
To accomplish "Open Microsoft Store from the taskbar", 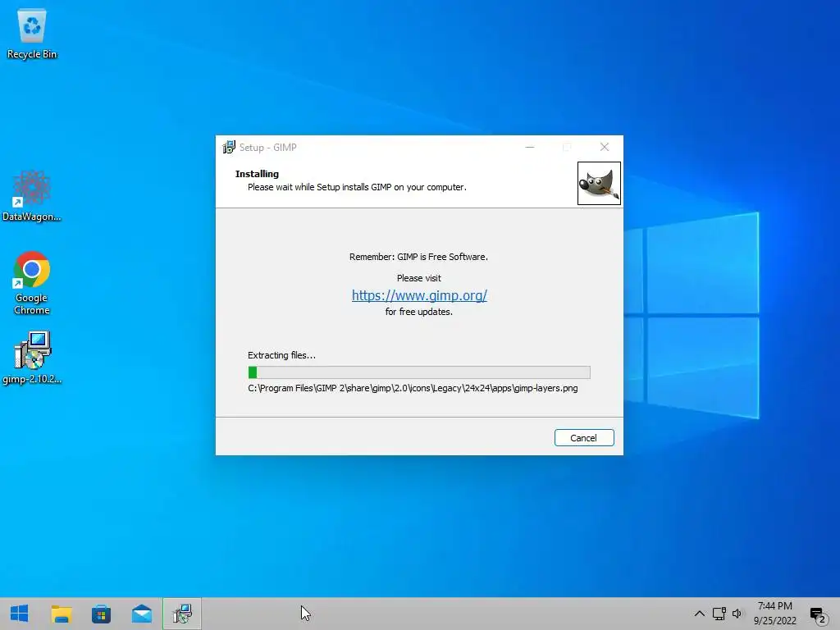I will (101, 614).
